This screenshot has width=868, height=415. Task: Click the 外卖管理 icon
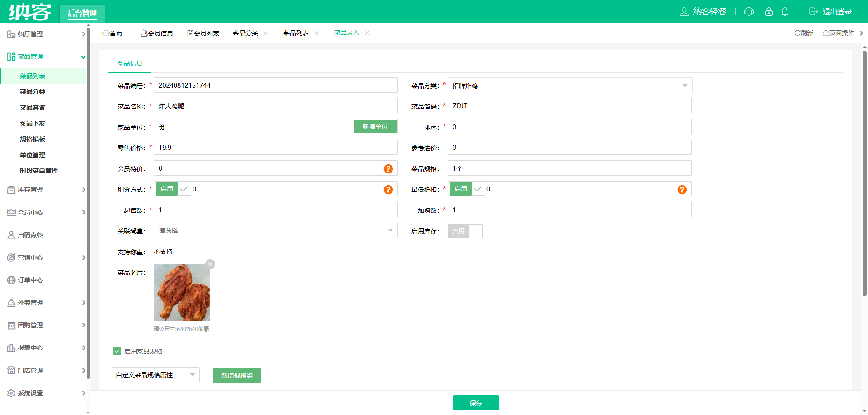(11, 303)
